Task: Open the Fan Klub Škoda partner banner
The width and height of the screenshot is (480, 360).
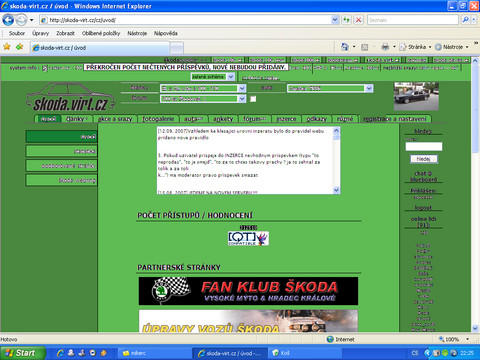Action: 248,291
